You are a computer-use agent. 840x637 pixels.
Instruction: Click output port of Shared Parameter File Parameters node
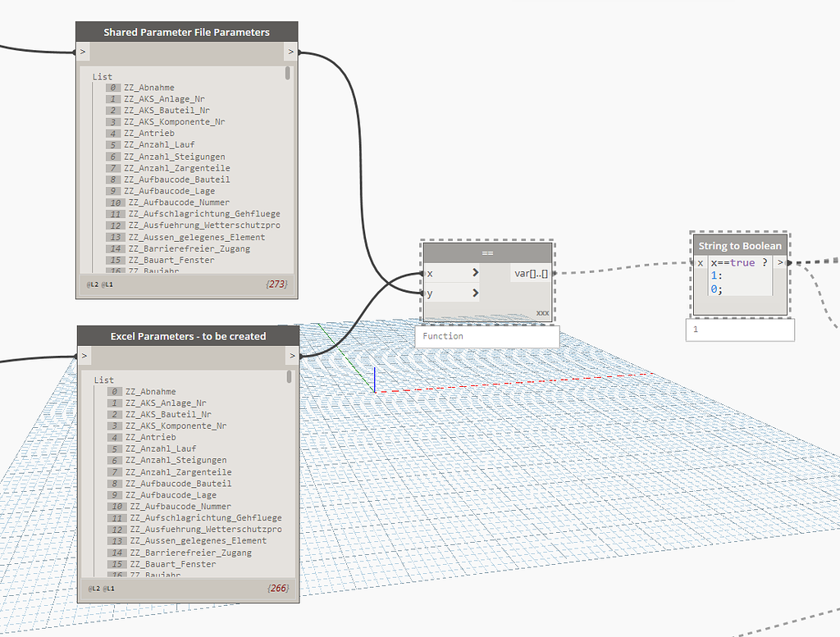[x=290, y=52]
